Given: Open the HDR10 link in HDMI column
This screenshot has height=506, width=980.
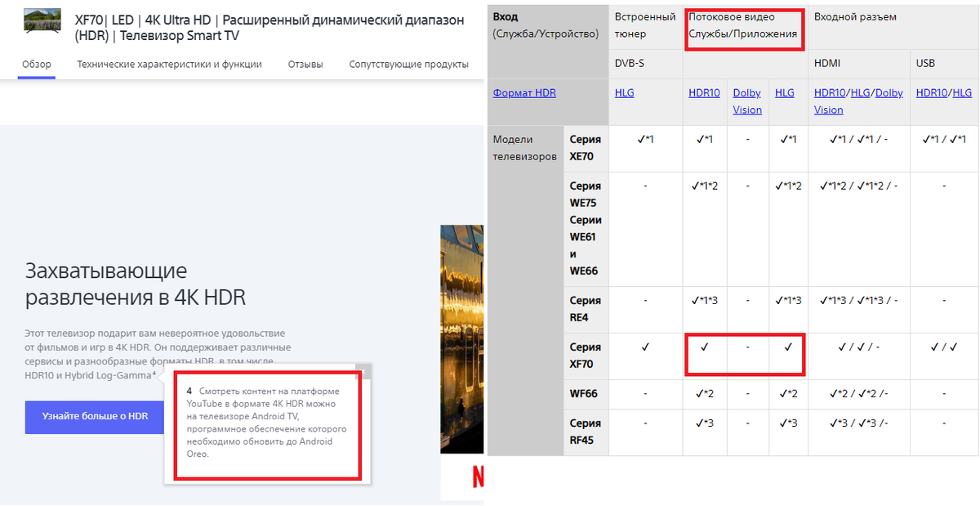Looking at the screenshot, I should pos(830,93).
